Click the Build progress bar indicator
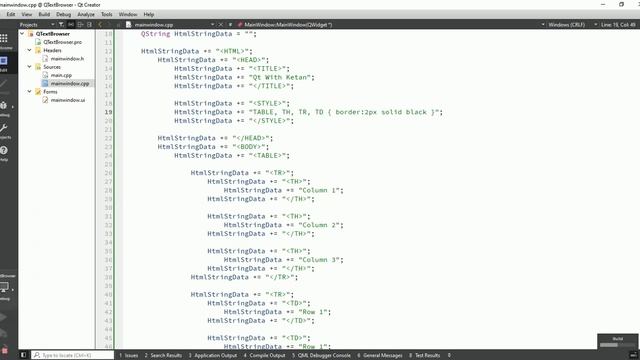640x360 pixels. click(x=618, y=345)
